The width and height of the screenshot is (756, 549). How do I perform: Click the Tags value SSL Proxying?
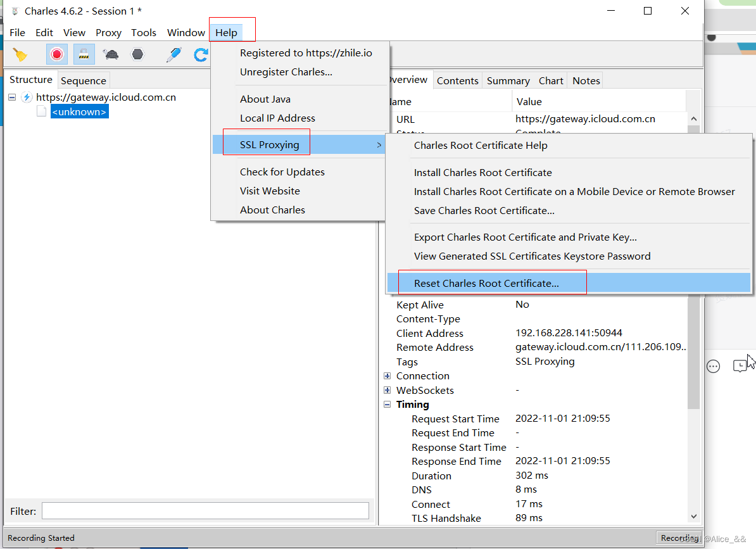(545, 362)
